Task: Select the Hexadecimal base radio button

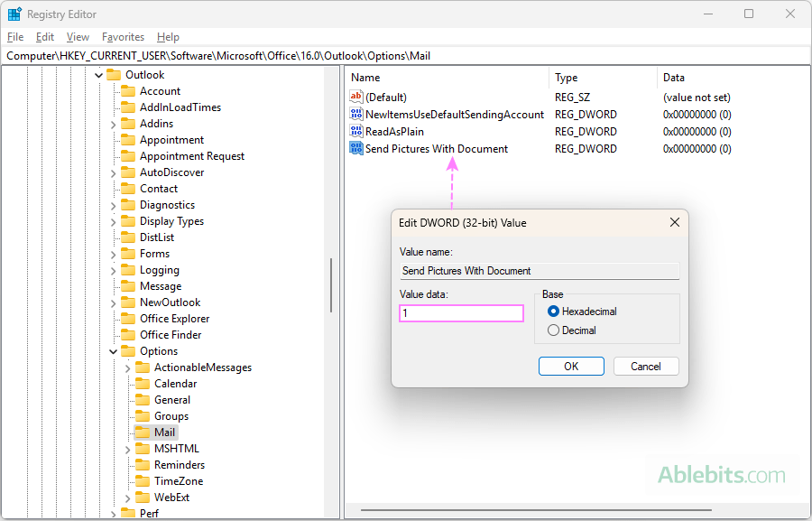Action: pyautogui.click(x=553, y=311)
